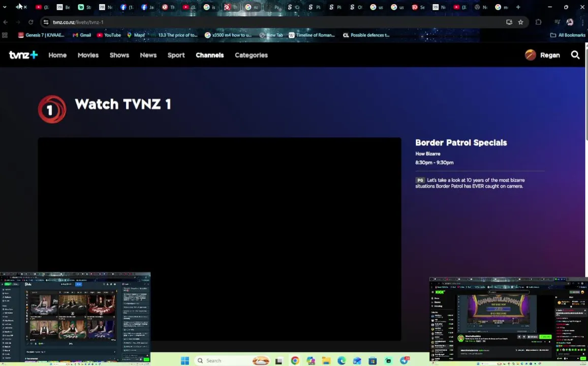Image resolution: width=588 pixels, height=366 pixels.
Task: Open Microsoft Edge from the taskbar
Action: click(x=341, y=360)
